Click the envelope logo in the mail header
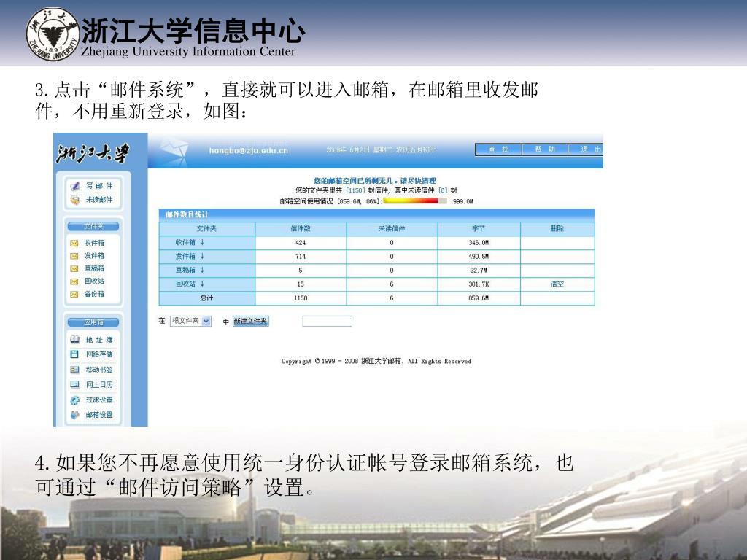The image size is (747, 560). 174,150
